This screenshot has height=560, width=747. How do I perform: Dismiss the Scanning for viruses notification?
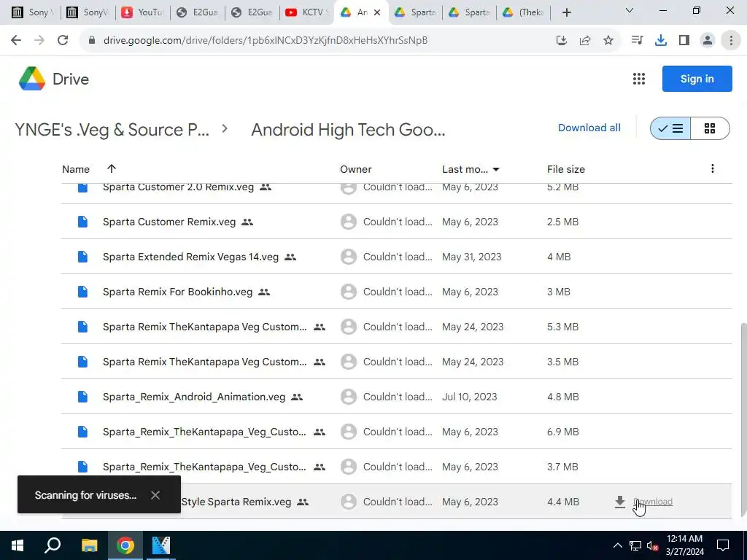coord(155,495)
